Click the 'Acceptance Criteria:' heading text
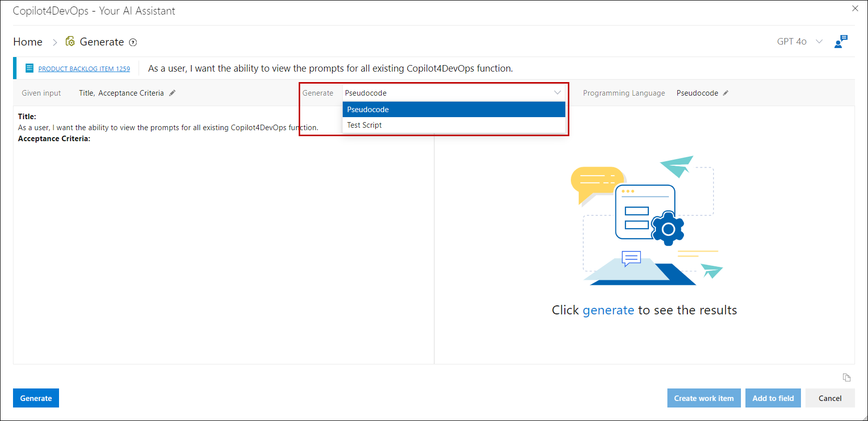The width and height of the screenshot is (868, 421). (x=54, y=139)
